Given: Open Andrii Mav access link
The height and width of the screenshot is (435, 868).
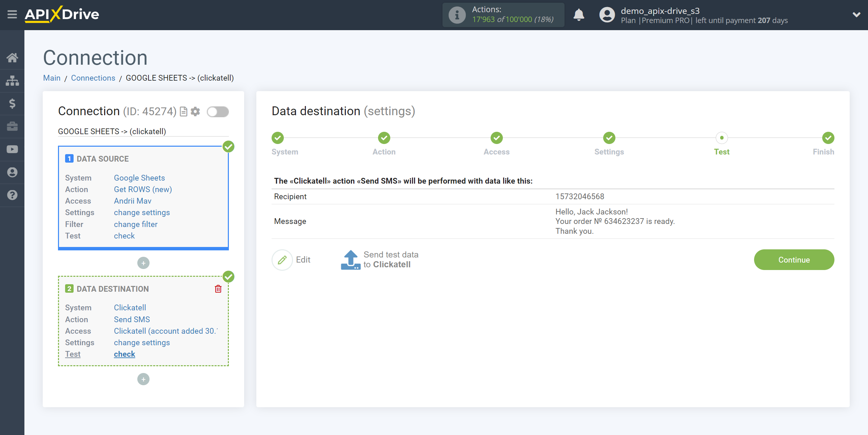Looking at the screenshot, I should (x=133, y=201).
